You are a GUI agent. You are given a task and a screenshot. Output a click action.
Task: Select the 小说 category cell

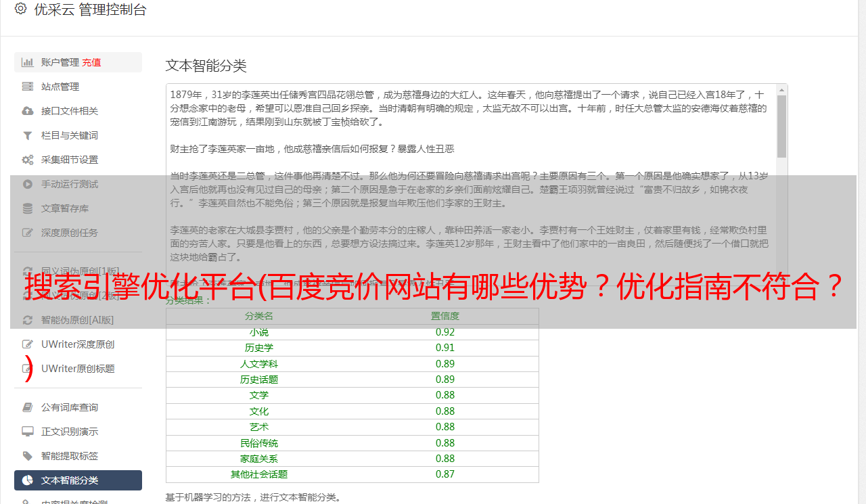click(259, 332)
